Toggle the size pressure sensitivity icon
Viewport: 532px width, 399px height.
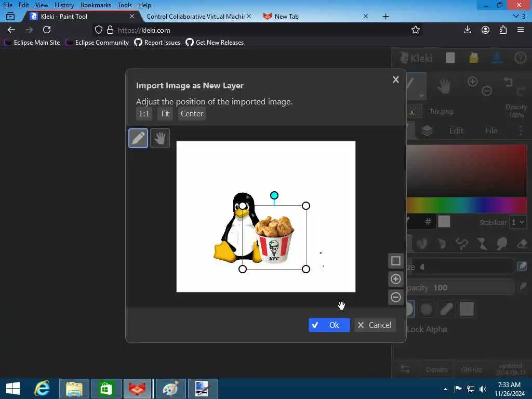click(x=522, y=267)
